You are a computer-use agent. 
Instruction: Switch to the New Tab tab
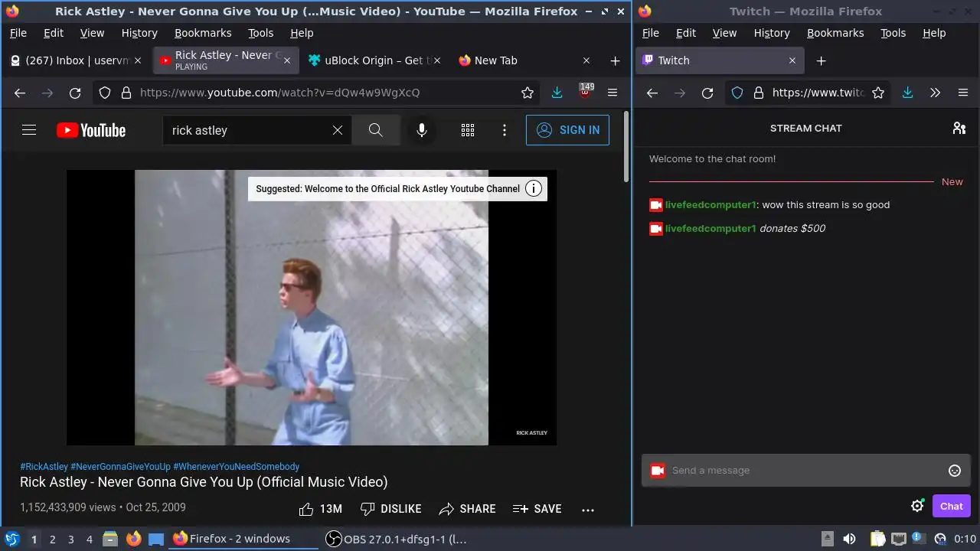coord(524,60)
